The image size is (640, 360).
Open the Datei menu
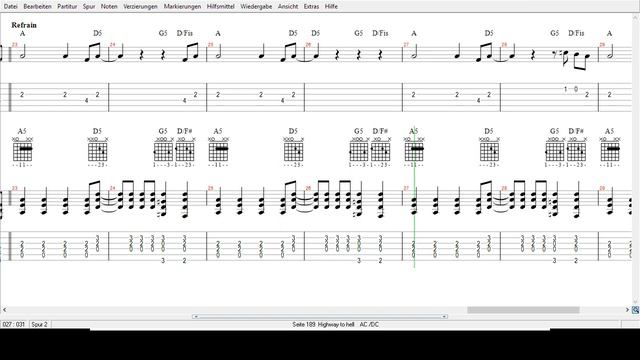click(x=11, y=7)
